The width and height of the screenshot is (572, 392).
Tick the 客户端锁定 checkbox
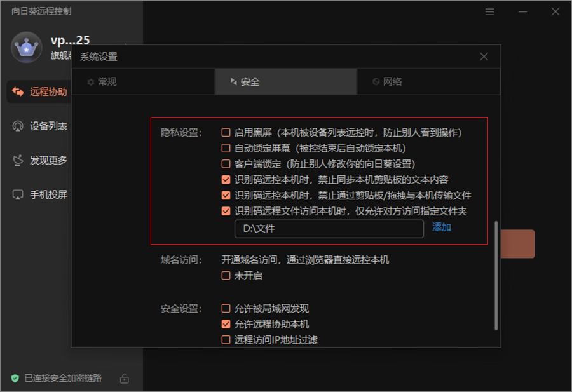(226, 164)
